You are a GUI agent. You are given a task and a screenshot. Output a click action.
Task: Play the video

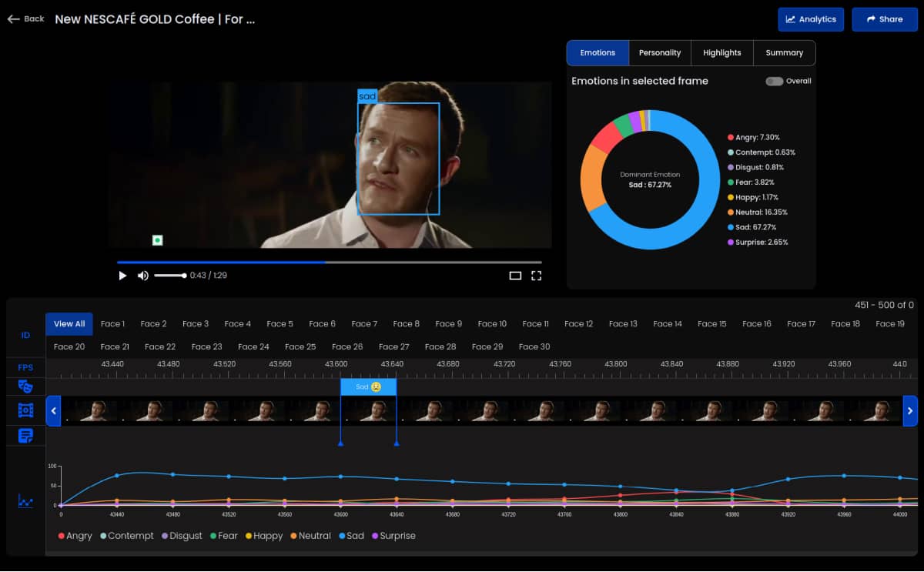pyautogui.click(x=122, y=276)
